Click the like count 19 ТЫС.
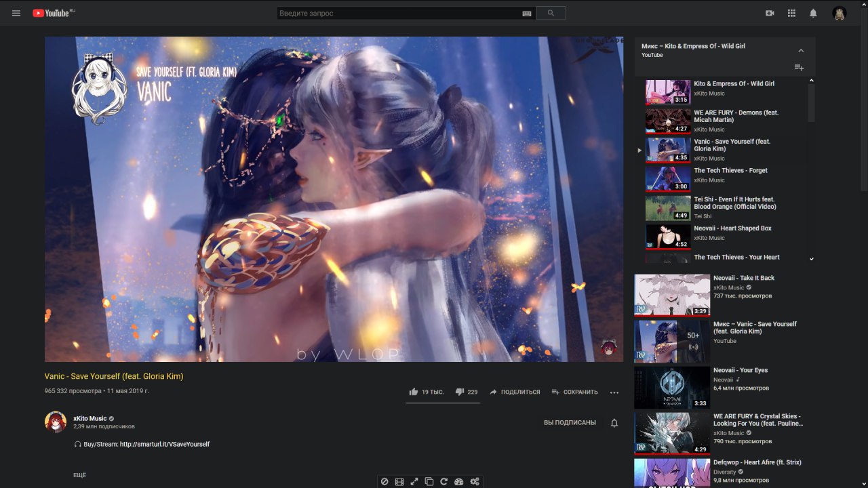The image size is (868, 488). coord(433,392)
